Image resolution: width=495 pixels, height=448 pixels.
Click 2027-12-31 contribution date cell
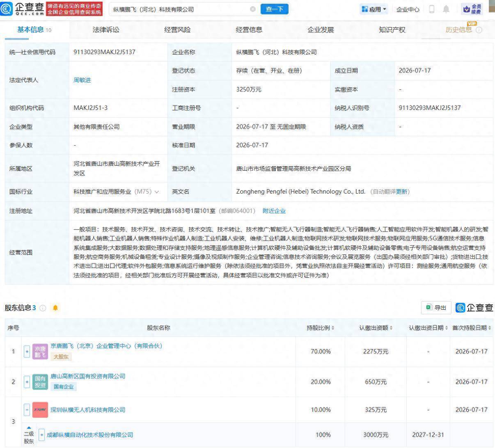coord(428,435)
